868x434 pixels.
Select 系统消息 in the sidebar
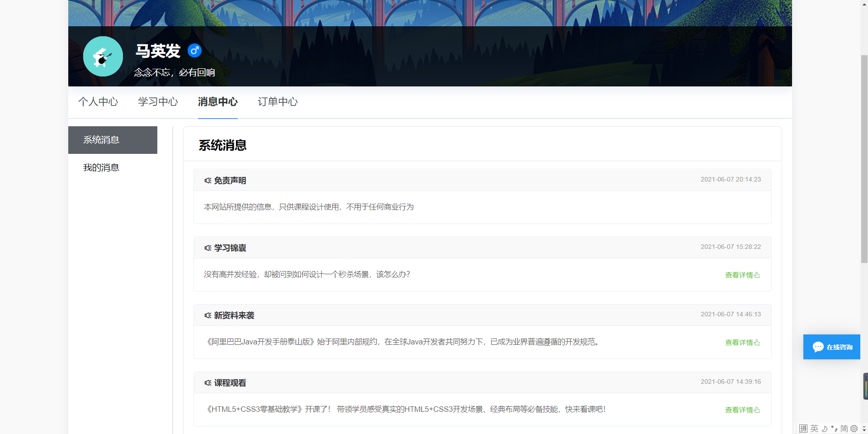[x=113, y=140]
